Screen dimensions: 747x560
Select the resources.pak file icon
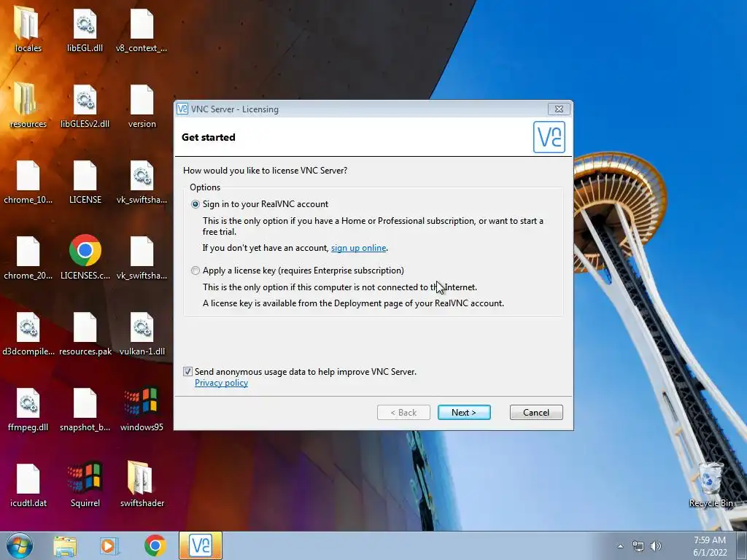pyautogui.click(x=85, y=327)
